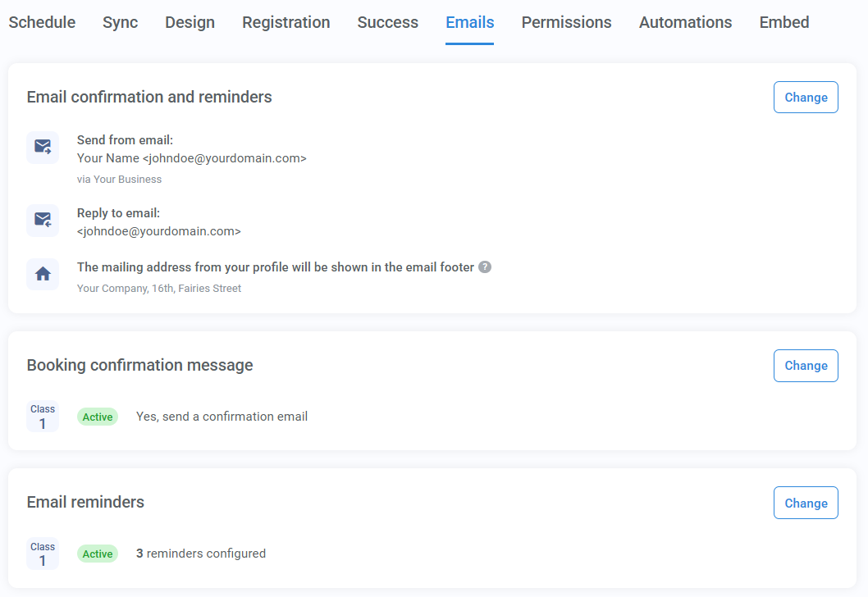868x597 pixels.
Task: Click the Active badge under Email reminders
Action: (97, 553)
